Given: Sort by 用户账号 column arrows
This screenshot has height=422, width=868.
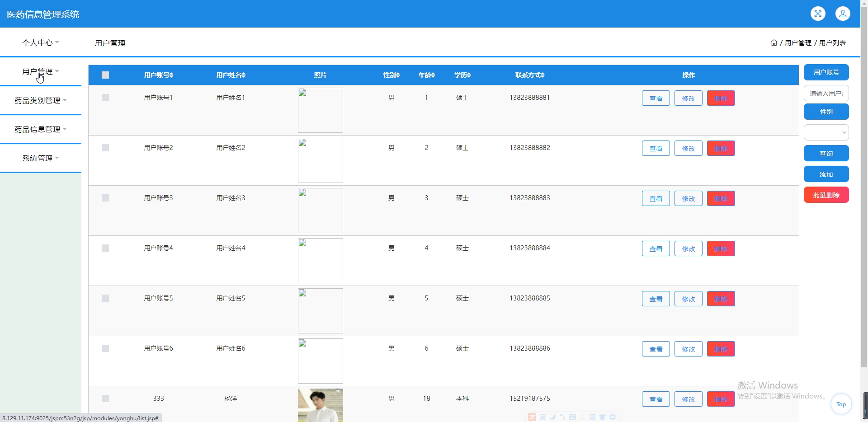Looking at the screenshot, I should pyautogui.click(x=171, y=75).
